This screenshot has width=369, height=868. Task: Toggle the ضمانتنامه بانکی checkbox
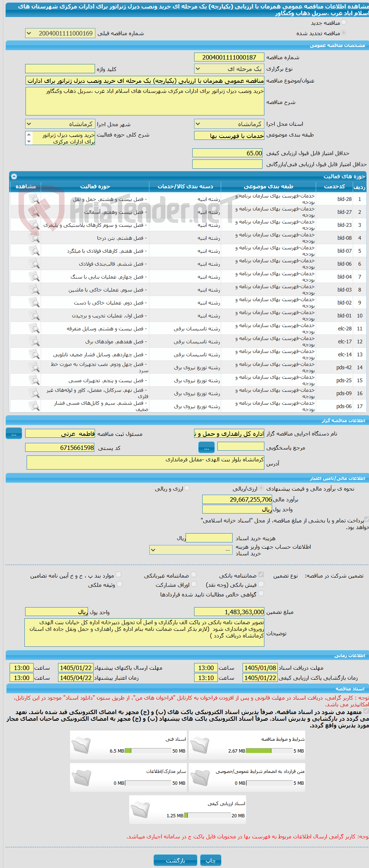coord(261,575)
